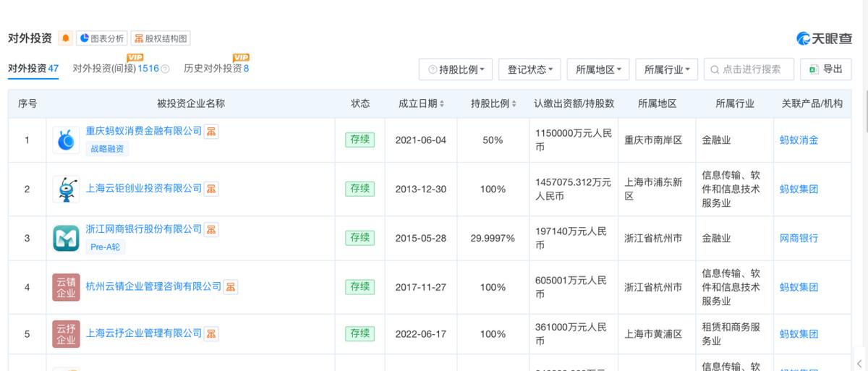Switch to 对外投资(间接) tab

(115, 69)
